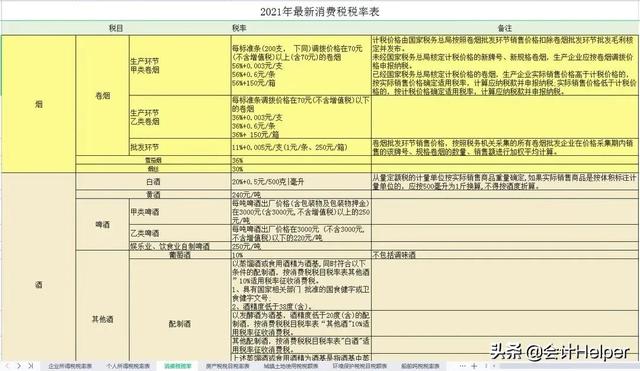The height and width of the screenshot is (371, 640).
Task: Select the 雪茄烟 row cell
Action: click(153, 160)
